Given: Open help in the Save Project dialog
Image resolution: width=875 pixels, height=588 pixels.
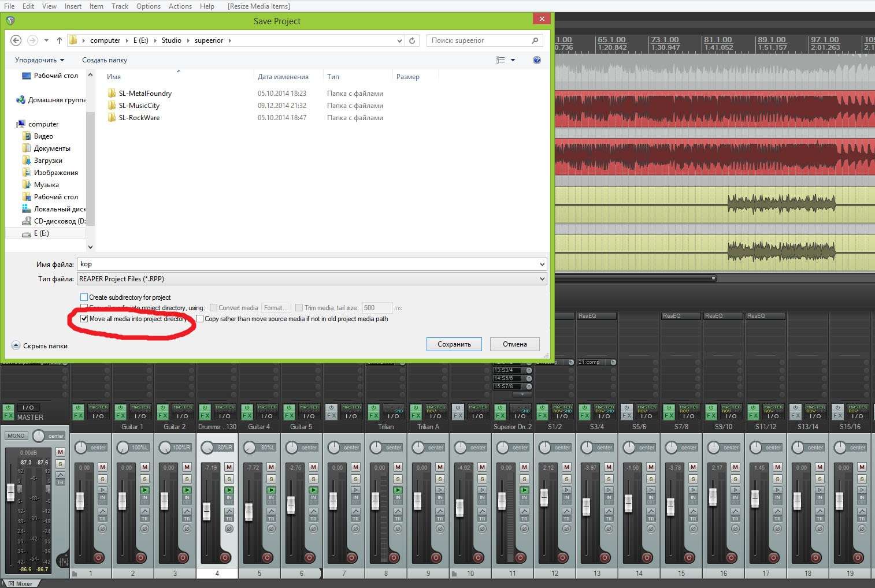Looking at the screenshot, I should click(x=536, y=60).
